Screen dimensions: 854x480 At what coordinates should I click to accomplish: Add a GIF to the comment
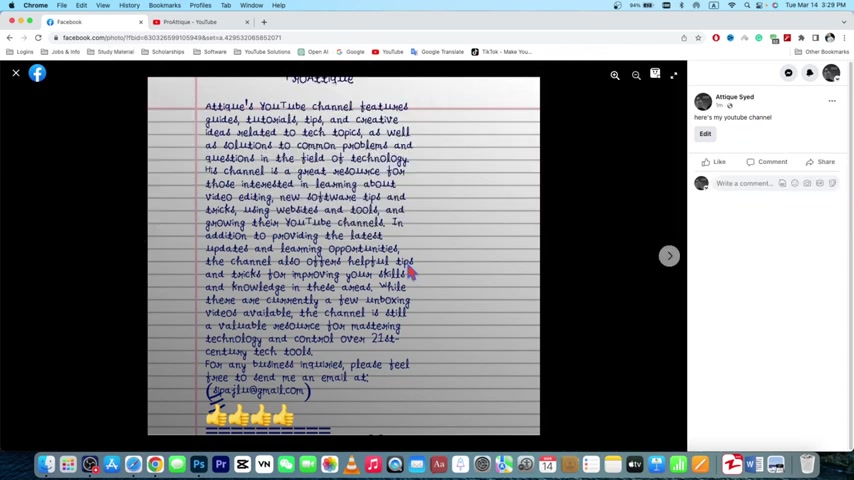point(820,184)
